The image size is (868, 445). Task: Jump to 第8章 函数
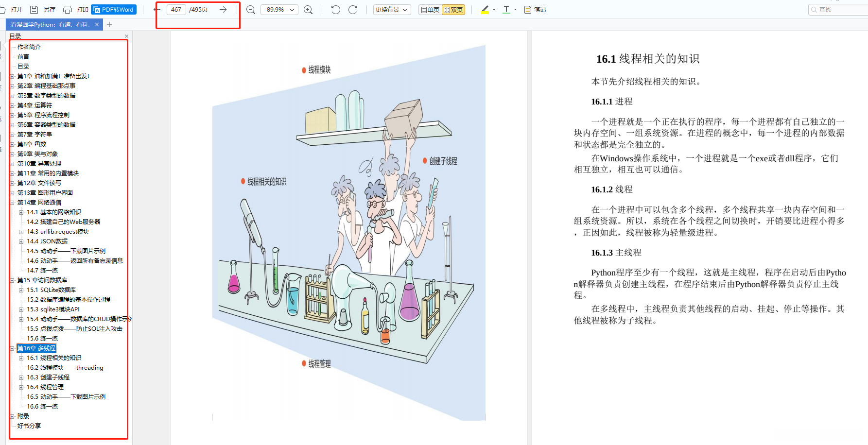click(x=32, y=144)
